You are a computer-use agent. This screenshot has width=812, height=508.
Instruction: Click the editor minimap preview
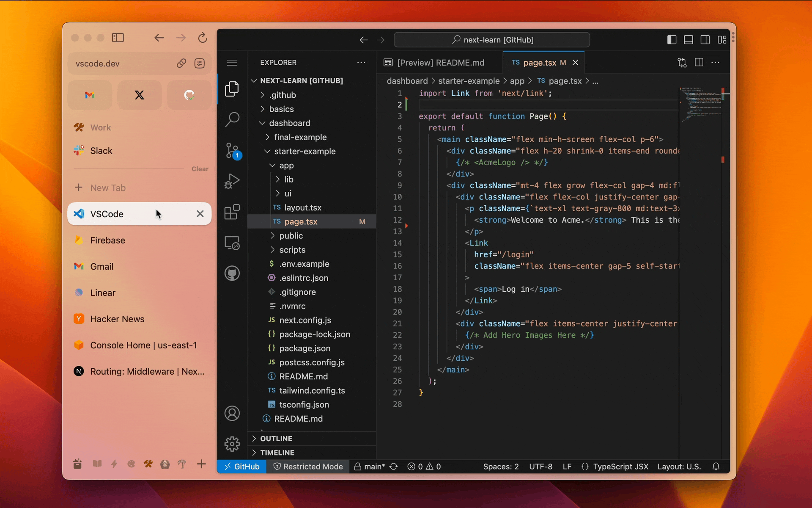click(701, 104)
